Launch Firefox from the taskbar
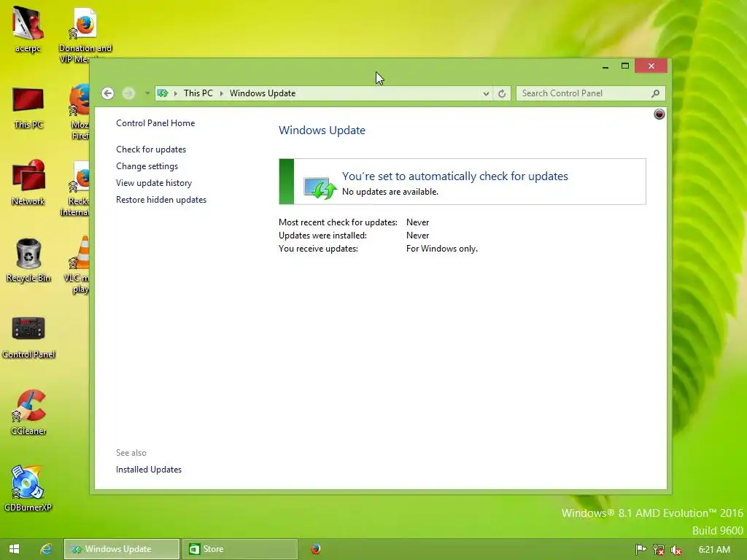The width and height of the screenshot is (747, 560). (x=315, y=549)
